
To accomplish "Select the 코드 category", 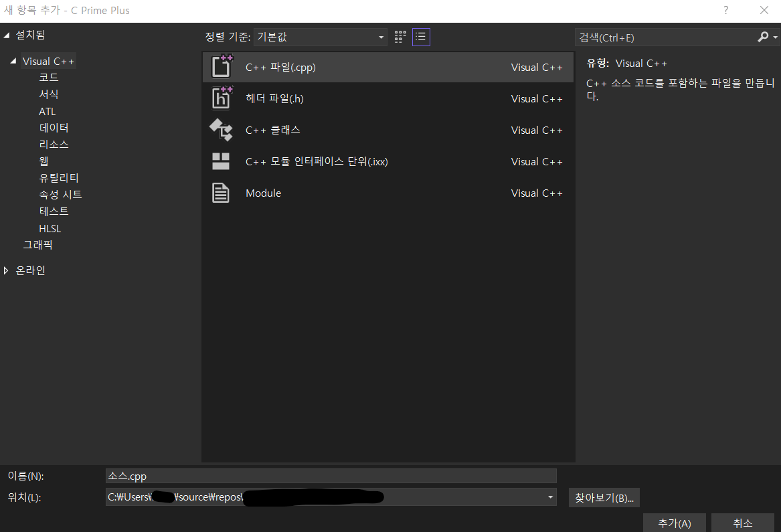I will pos(49,77).
